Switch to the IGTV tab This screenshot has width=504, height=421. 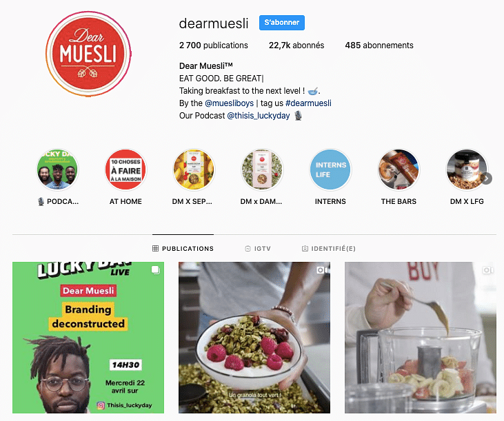tap(258, 249)
